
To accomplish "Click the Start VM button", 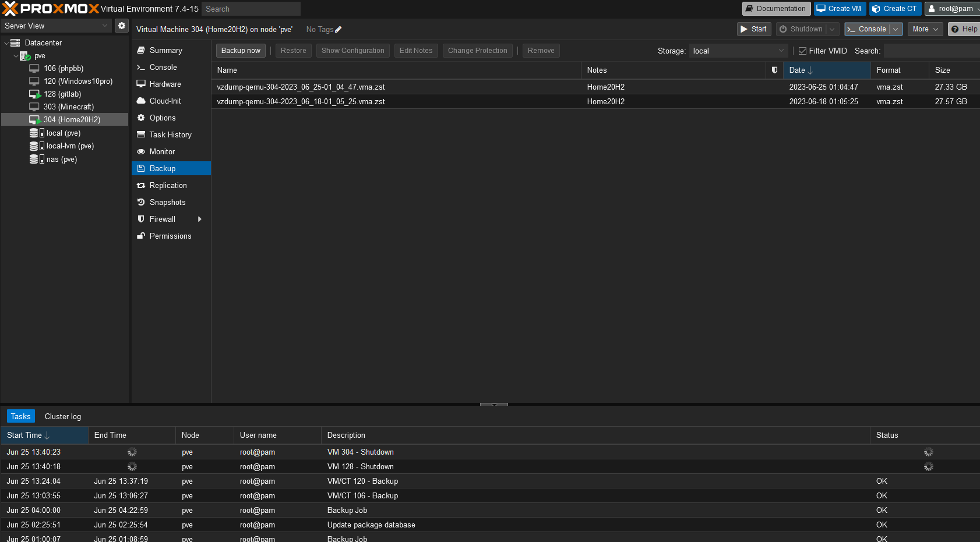I will point(754,29).
